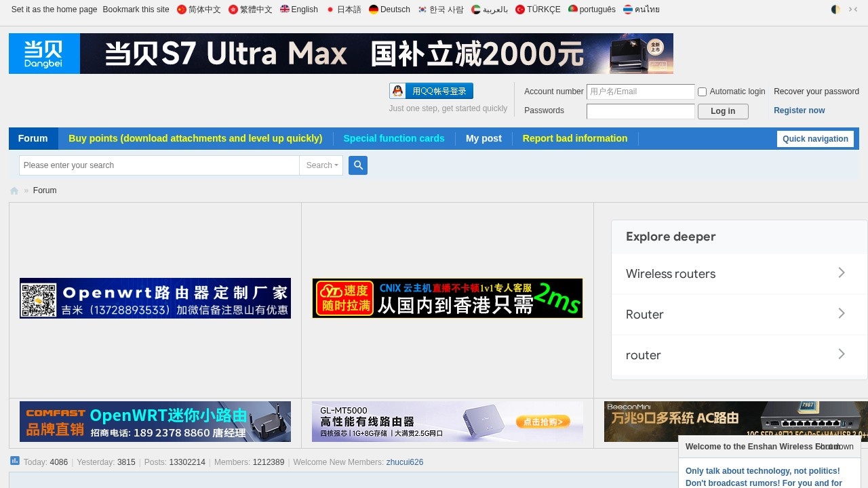Open the Search type dropdown

321,165
